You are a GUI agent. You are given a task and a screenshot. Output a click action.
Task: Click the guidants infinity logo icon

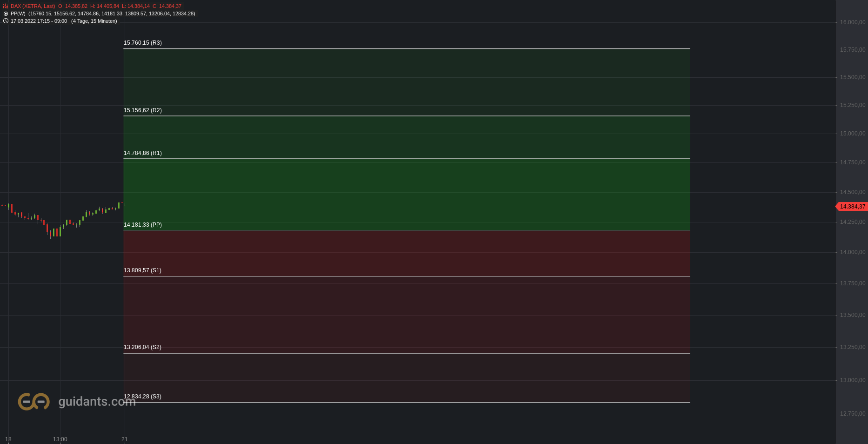coord(33,401)
